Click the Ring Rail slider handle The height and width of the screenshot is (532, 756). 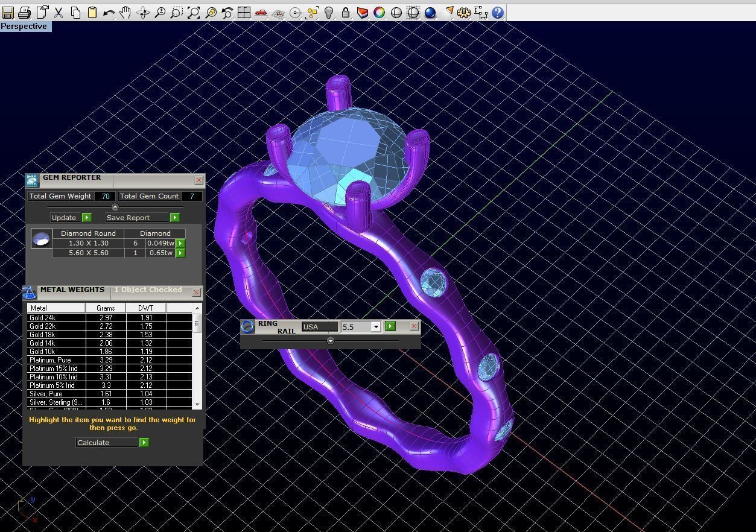tap(330, 341)
